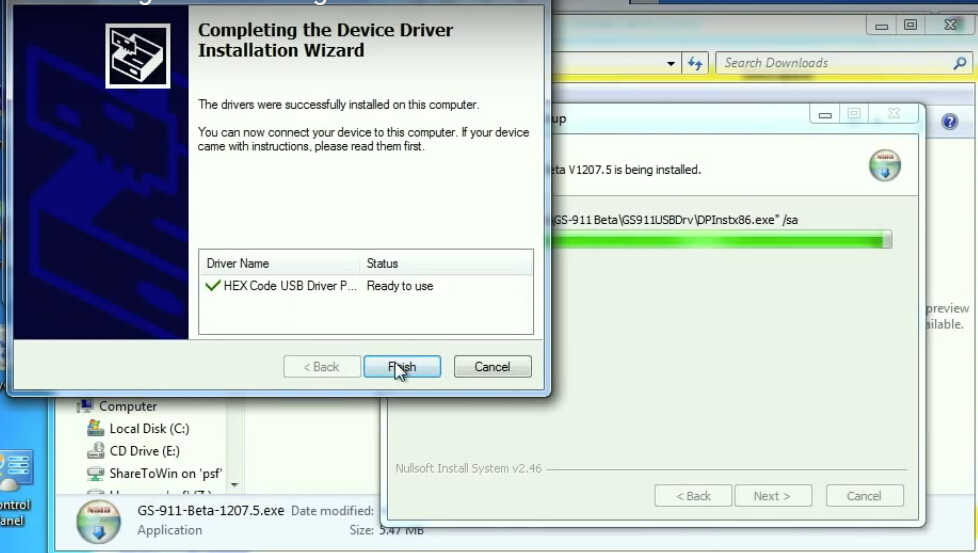Click the Local Disk (C:) drive icon
This screenshot has height=553, width=978.
(95, 428)
